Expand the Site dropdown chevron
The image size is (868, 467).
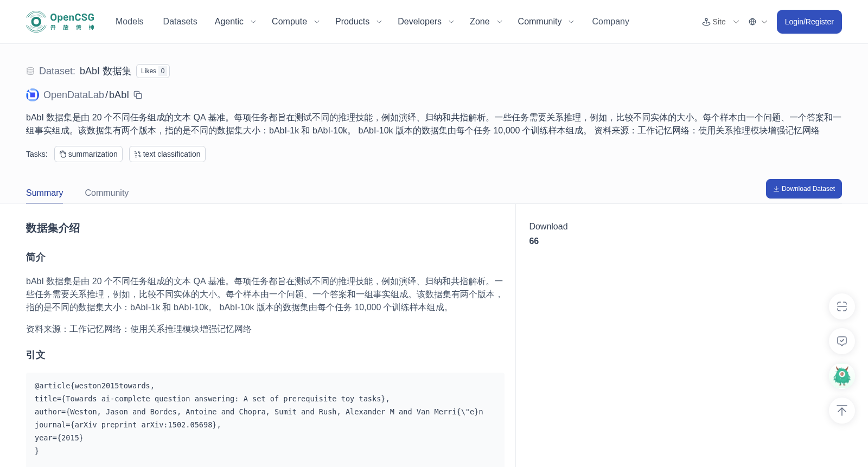(x=736, y=22)
